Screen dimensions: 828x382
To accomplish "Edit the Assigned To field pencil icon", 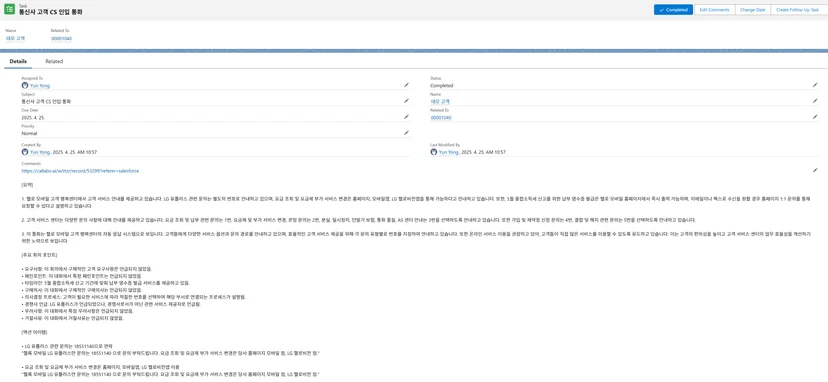I will (x=406, y=85).
